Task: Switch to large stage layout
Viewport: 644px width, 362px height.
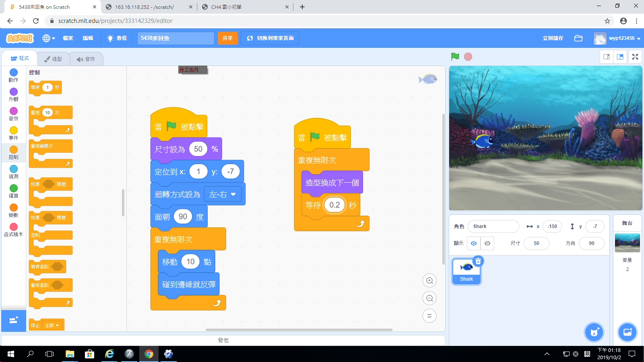Action: [620, 57]
